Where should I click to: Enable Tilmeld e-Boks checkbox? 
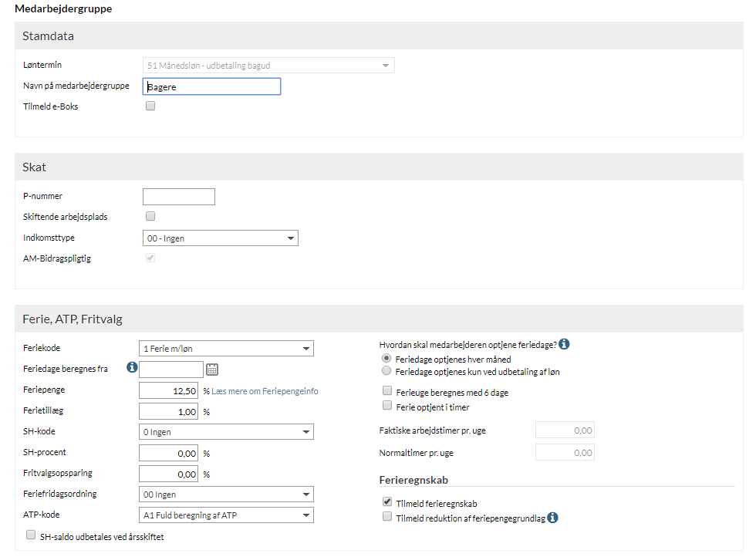click(x=150, y=106)
